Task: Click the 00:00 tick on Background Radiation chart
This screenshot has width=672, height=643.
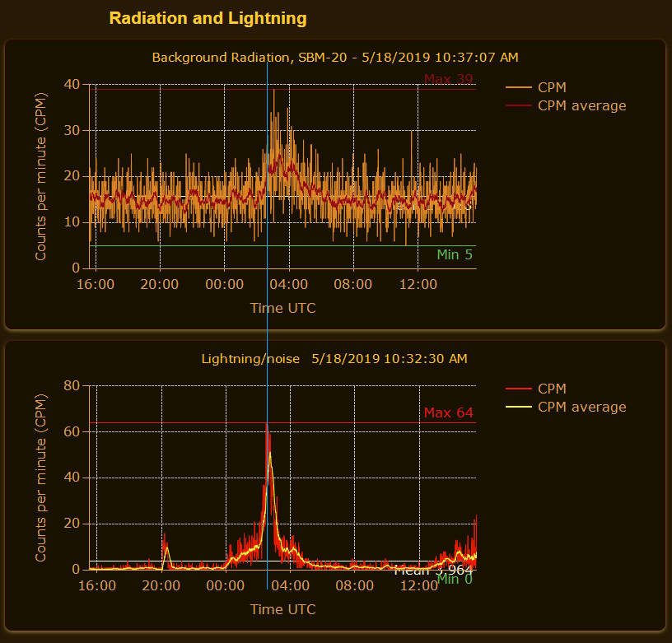Action: (224, 284)
